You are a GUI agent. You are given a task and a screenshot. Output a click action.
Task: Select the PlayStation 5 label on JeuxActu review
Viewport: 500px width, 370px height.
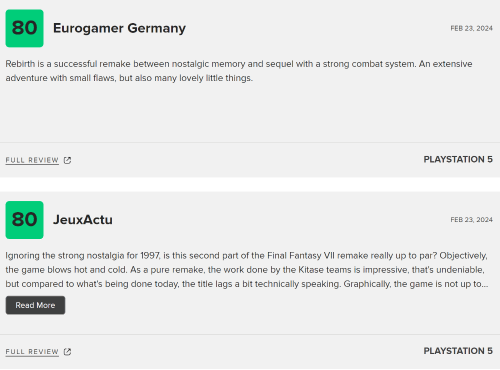(458, 351)
